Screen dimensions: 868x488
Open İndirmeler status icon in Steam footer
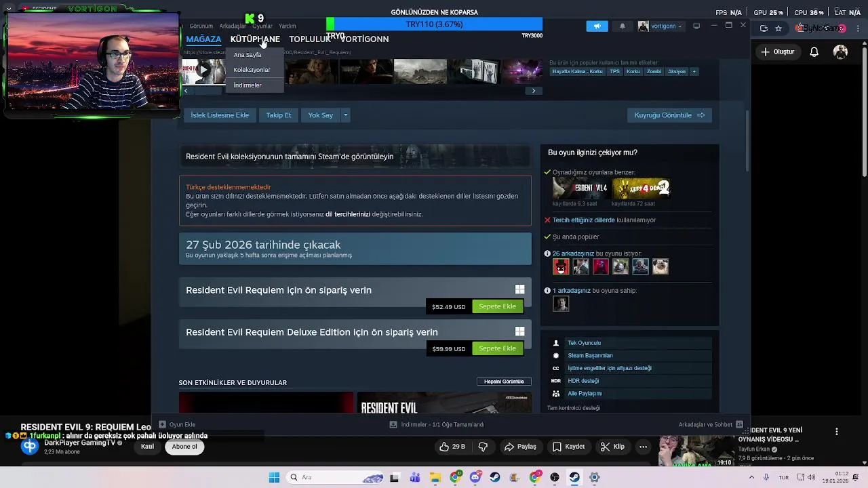click(393, 424)
